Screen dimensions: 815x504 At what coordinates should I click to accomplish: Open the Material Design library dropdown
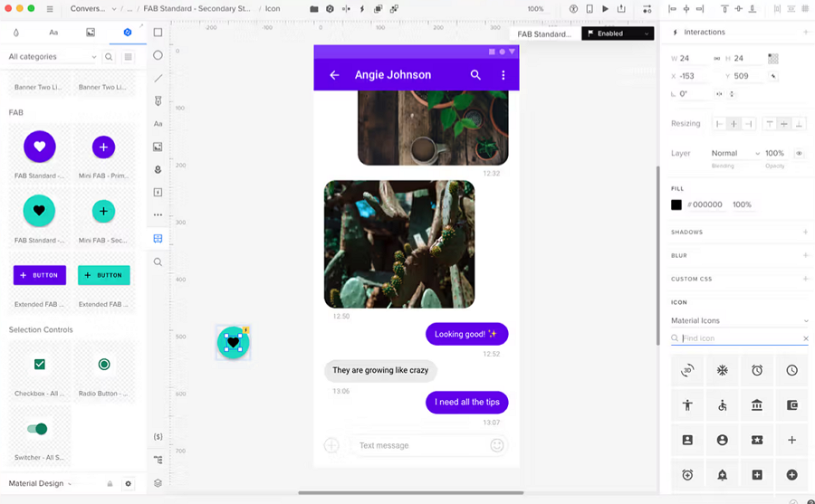(x=40, y=483)
